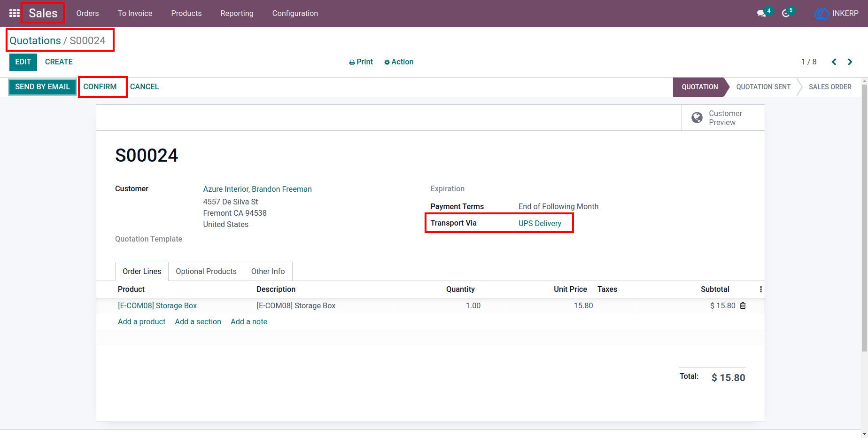Image resolution: width=868 pixels, height=438 pixels.
Task: Open the Orders menu
Action: (x=87, y=13)
